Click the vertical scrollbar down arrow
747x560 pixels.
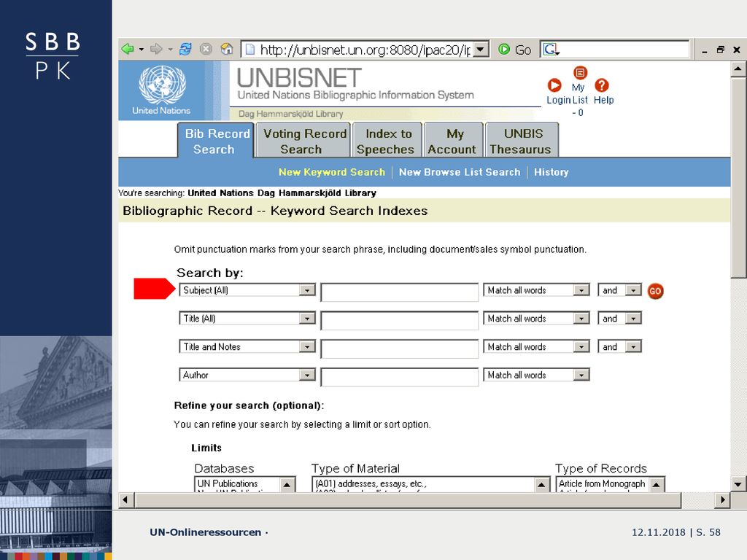click(738, 485)
